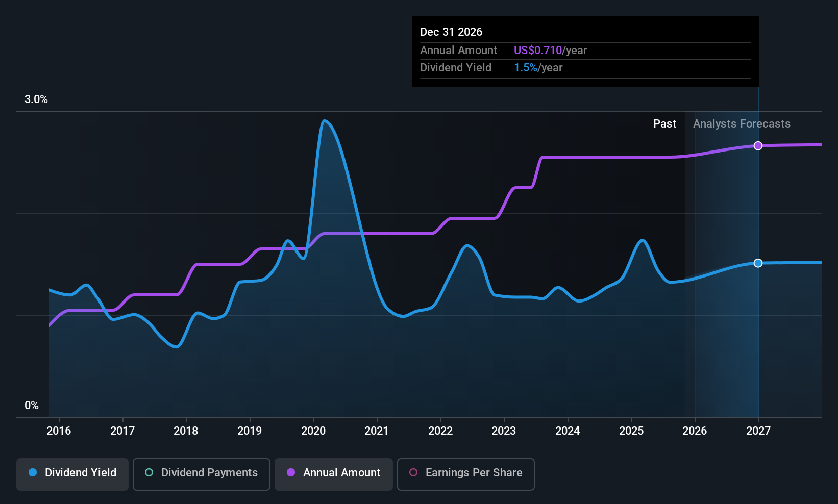Click the Analysts Forecasts label
This screenshot has width=838, height=504.
click(742, 124)
